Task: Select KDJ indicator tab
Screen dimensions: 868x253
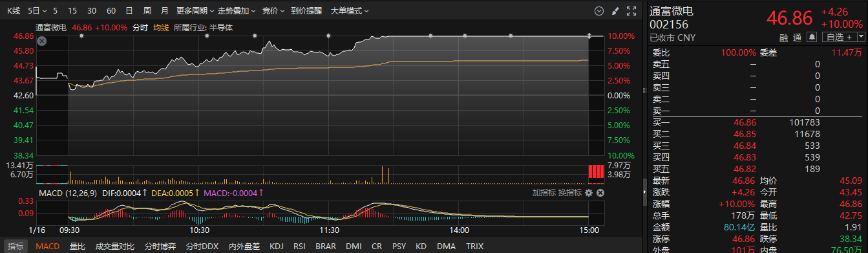Action: [277, 246]
